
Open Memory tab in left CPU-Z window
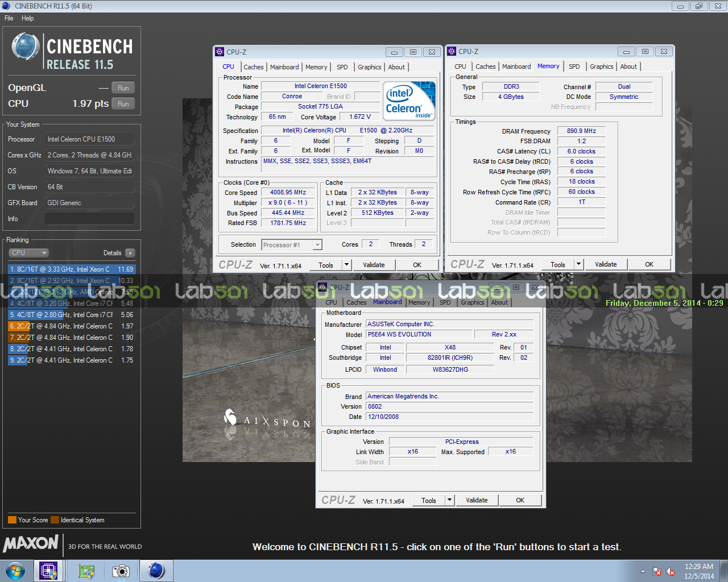pos(316,67)
